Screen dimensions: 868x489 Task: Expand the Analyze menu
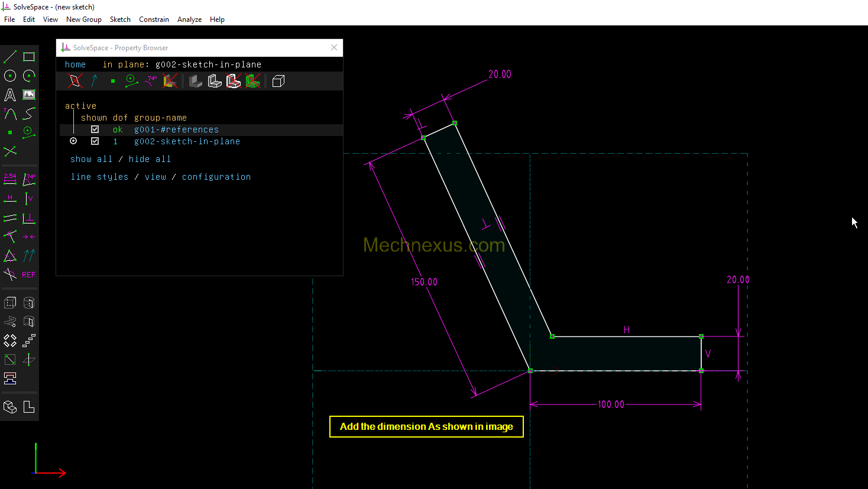coord(189,20)
